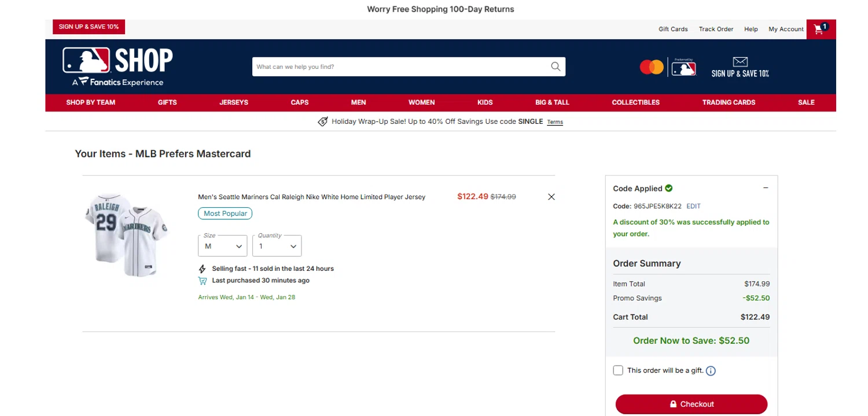Open the Sale menu
The width and height of the screenshot is (868, 416).
(x=806, y=102)
